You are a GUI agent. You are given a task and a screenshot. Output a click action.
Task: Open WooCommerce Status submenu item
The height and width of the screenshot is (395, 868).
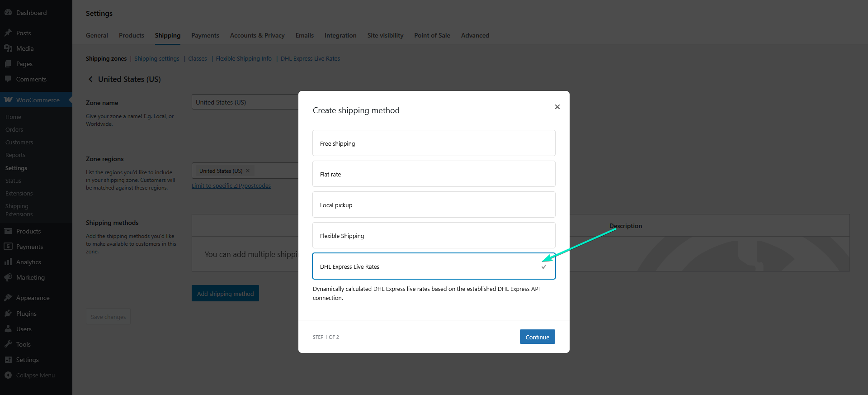coord(13,181)
